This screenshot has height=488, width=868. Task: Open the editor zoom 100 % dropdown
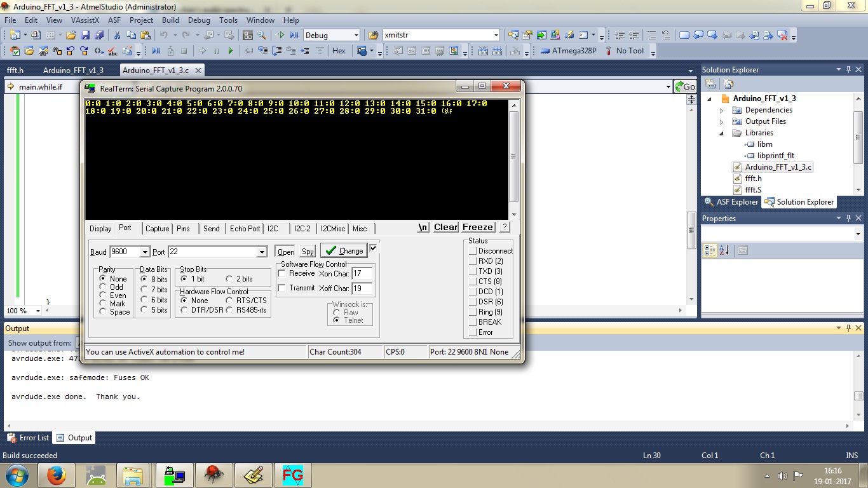click(x=38, y=311)
